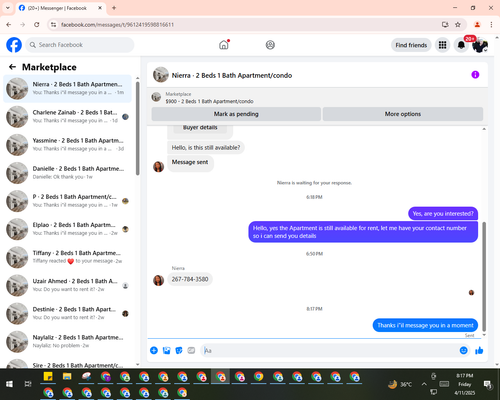The height and width of the screenshot is (400, 500).
Task: Open Sticky Notes from taskbar
Action: coord(48,376)
